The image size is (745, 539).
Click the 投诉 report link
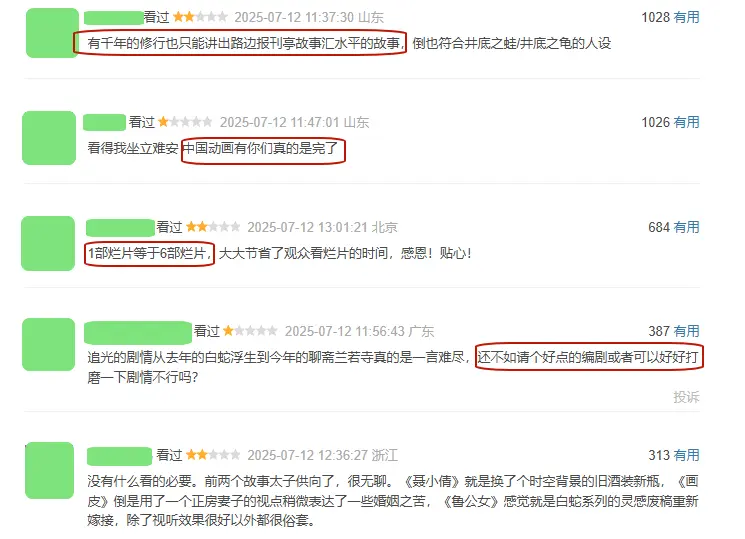[686, 397]
